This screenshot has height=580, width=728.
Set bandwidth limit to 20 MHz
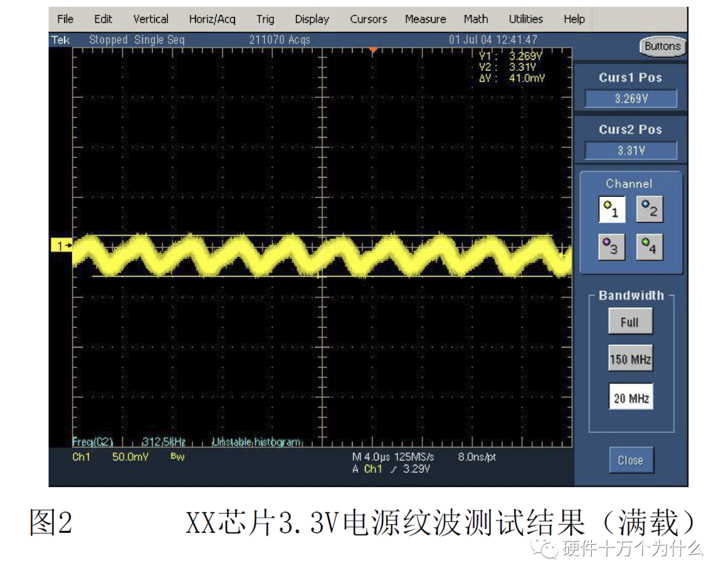[x=630, y=397]
